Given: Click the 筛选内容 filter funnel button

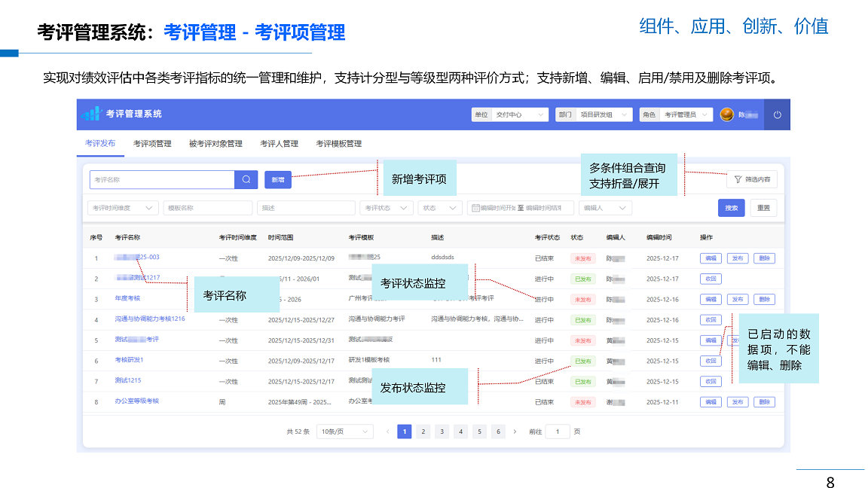Looking at the screenshot, I should pyautogui.click(x=751, y=179).
